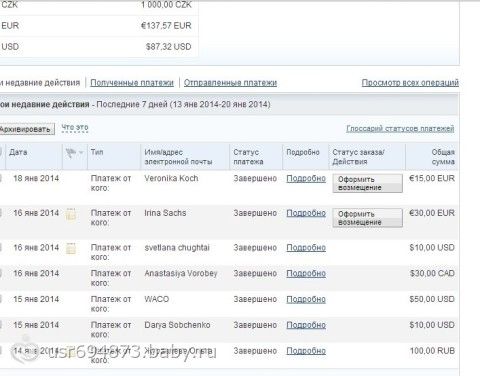Screen dimensions: 480x376
Task: Tick the checkbox for Veronika Koch payment
Action: (1, 179)
